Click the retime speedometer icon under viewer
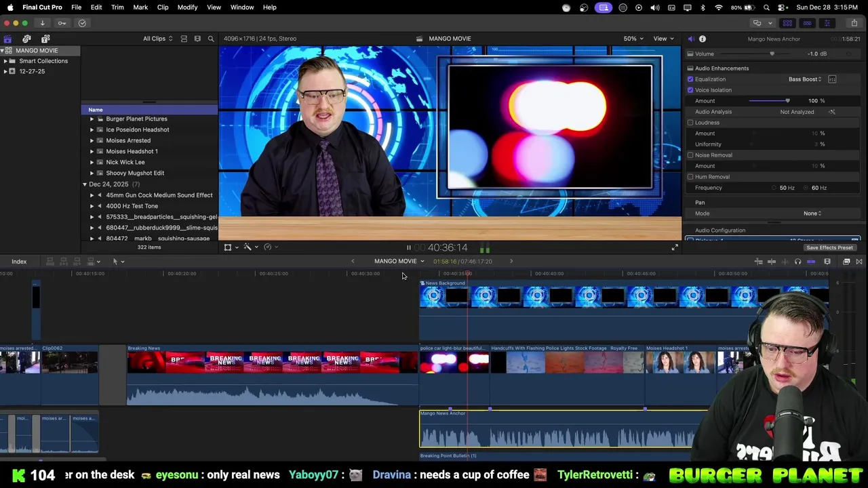868x488 pixels. [x=268, y=247]
